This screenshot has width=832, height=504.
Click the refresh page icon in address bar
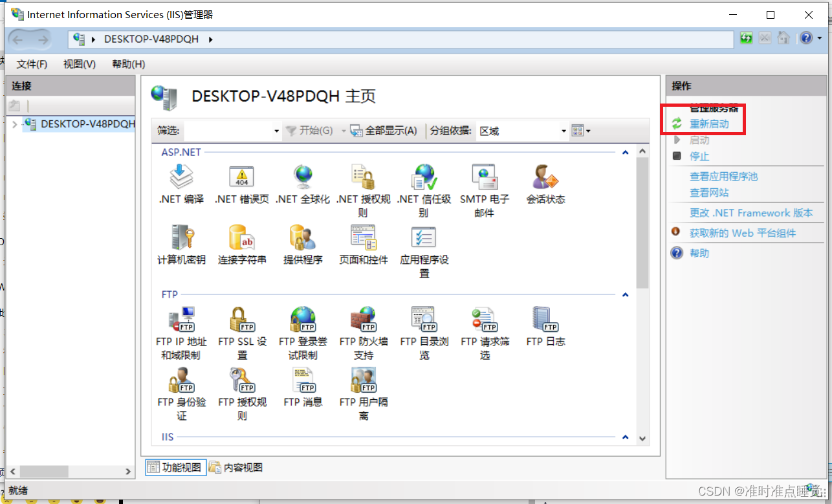[x=746, y=38]
